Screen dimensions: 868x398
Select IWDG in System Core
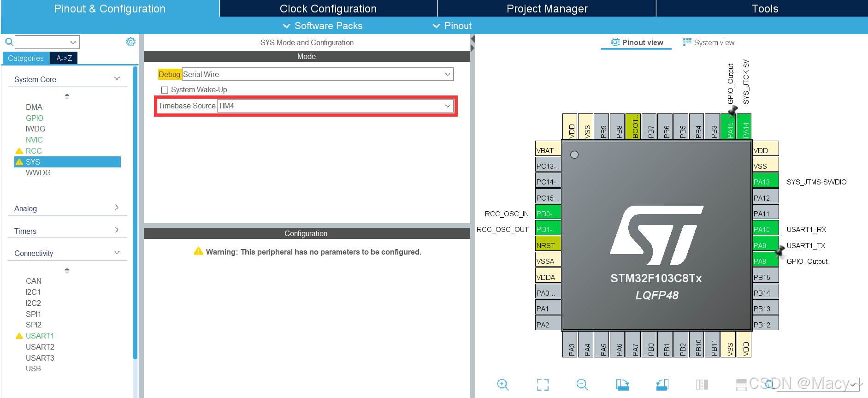[x=35, y=129]
